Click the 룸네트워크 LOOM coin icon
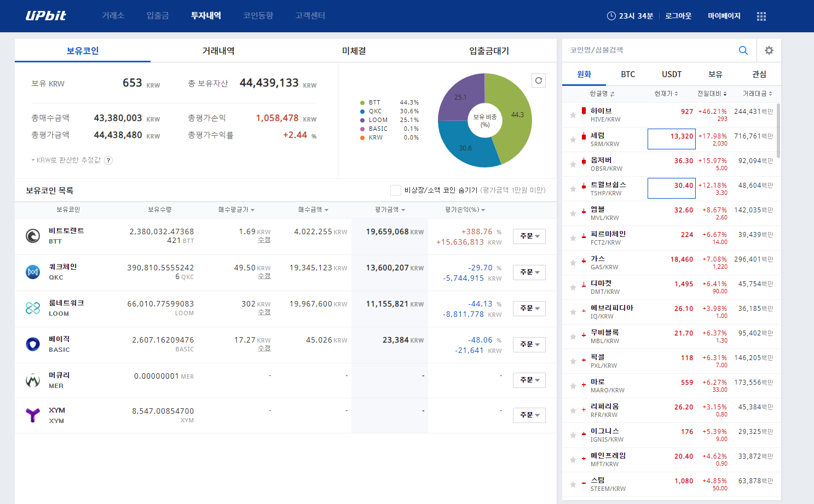The height and width of the screenshot is (504, 814). 33,308
